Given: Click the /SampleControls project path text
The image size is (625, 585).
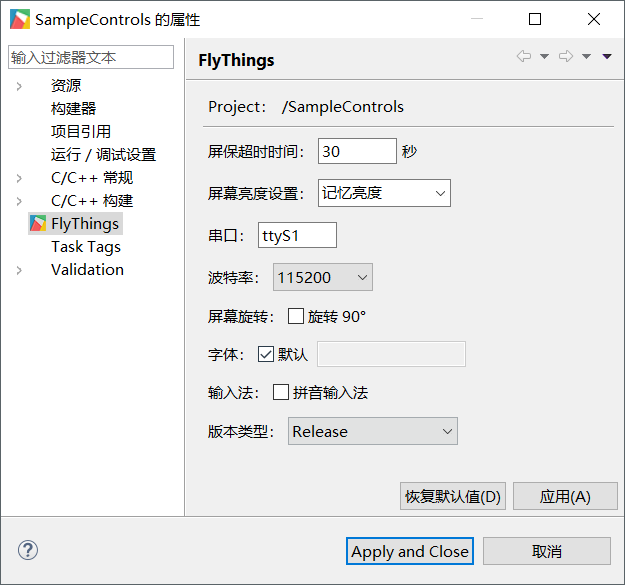Looking at the screenshot, I should pos(343,107).
